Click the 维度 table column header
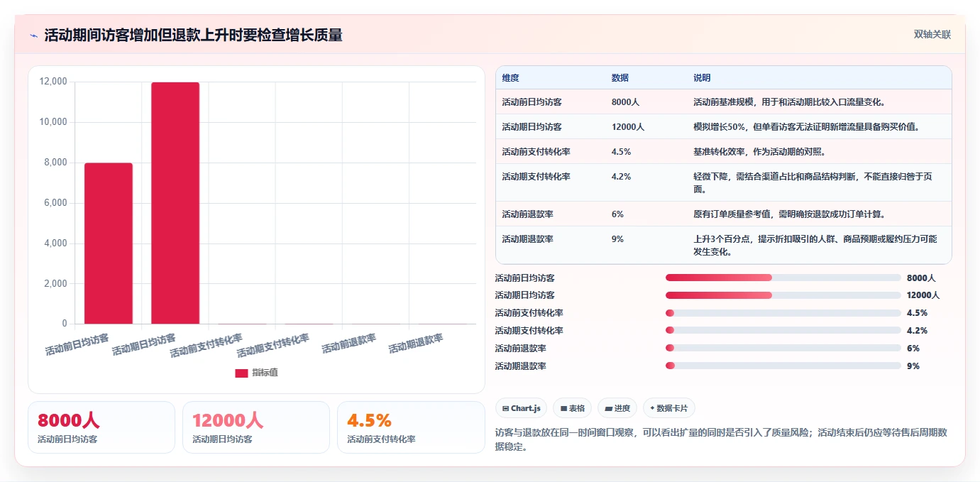This screenshot has width=980, height=482. tap(510, 78)
